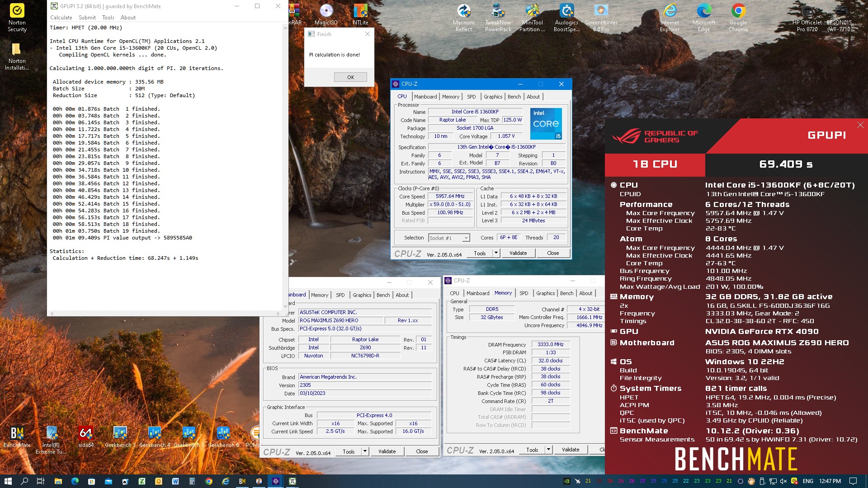Launch NTLite desktop shortcut
Image resolution: width=868 pixels, height=488 pixels.
(360, 15)
